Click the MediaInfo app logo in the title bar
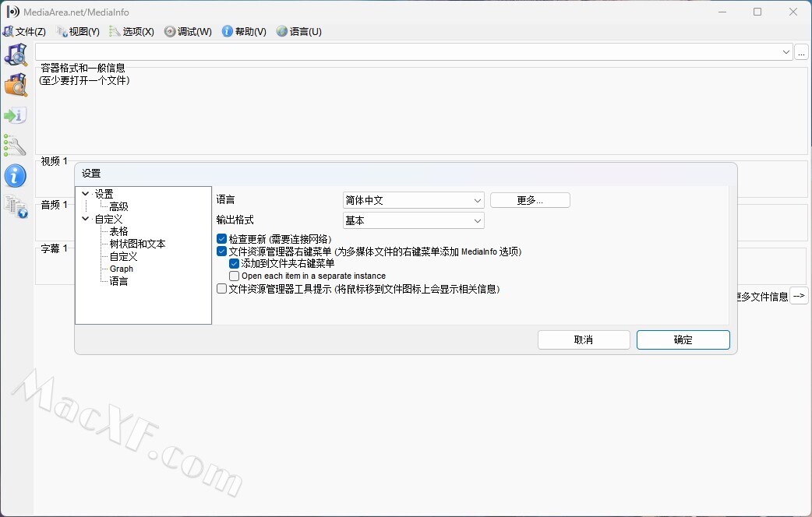This screenshot has height=517, width=812. point(12,12)
